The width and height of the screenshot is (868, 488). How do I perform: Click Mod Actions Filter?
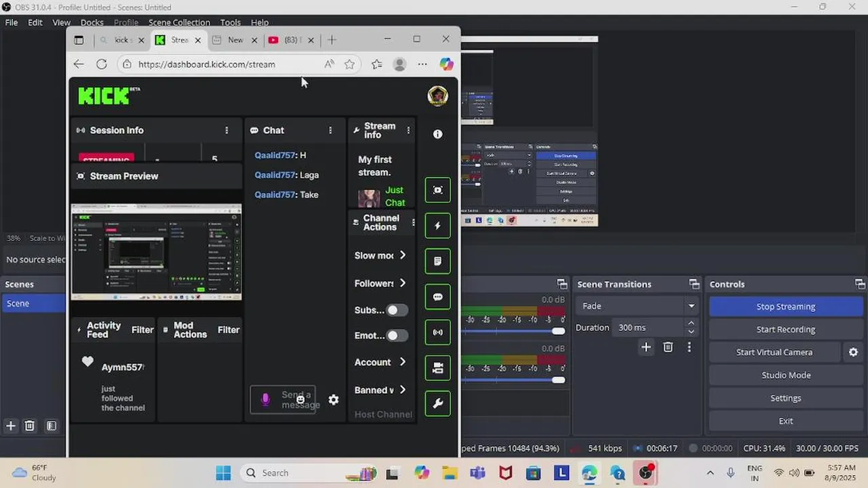(229, 329)
